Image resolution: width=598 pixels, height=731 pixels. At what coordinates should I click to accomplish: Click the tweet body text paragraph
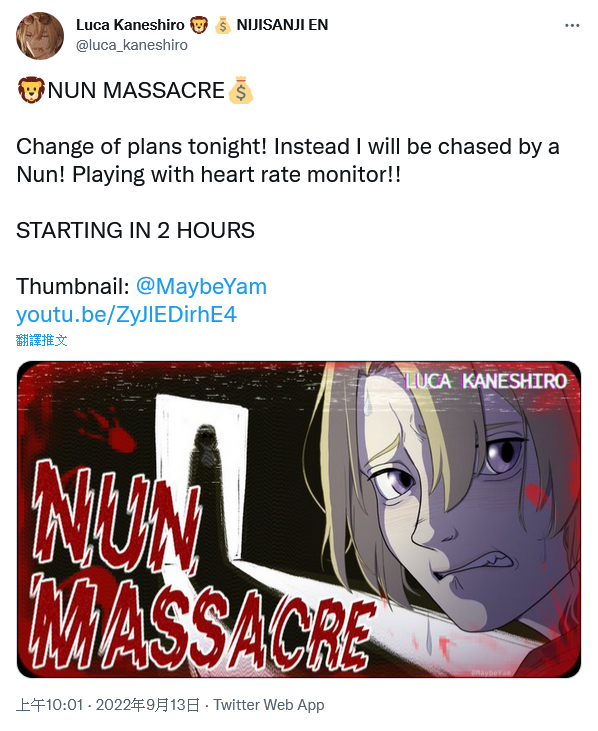288,160
